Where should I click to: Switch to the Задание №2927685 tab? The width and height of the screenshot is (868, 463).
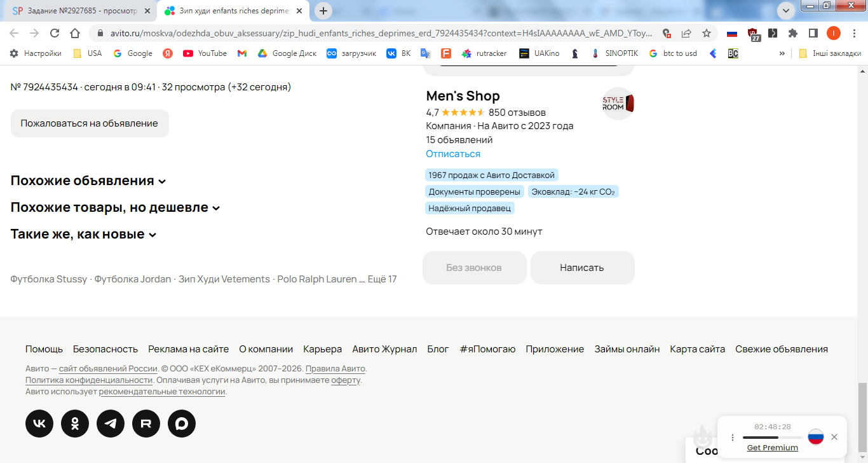click(x=79, y=11)
